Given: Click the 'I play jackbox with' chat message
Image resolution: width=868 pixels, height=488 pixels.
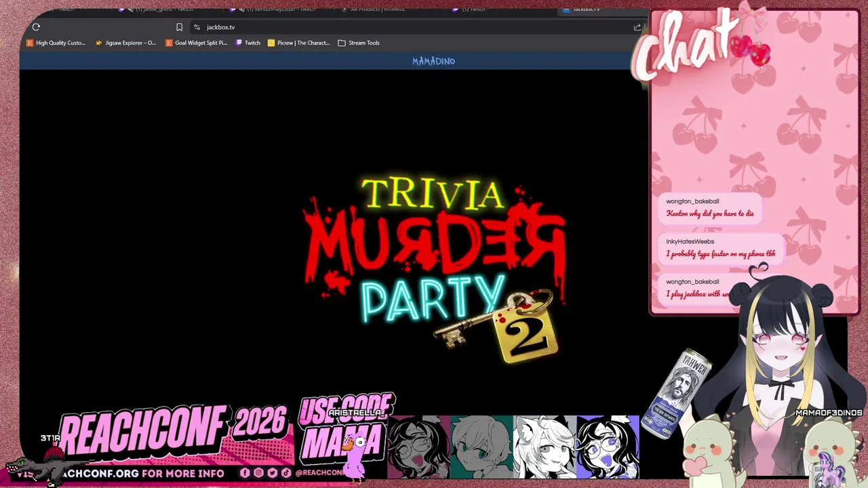Looking at the screenshot, I should [698, 294].
